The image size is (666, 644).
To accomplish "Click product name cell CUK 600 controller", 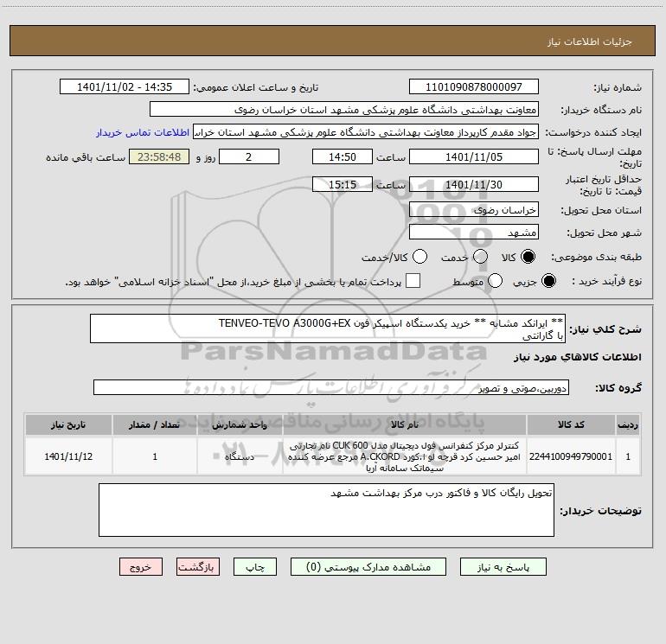I will (x=405, y=456).
